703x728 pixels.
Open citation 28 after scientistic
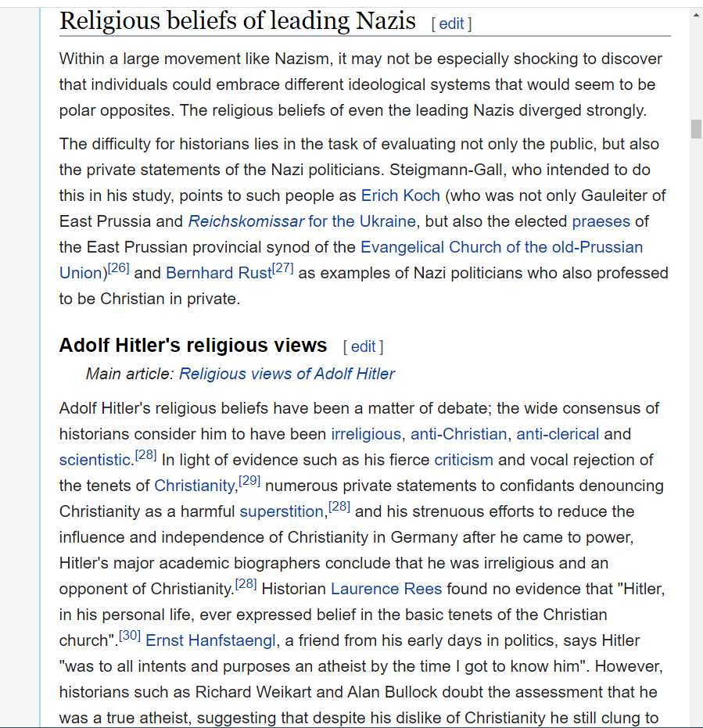click(x=145, y=454)
